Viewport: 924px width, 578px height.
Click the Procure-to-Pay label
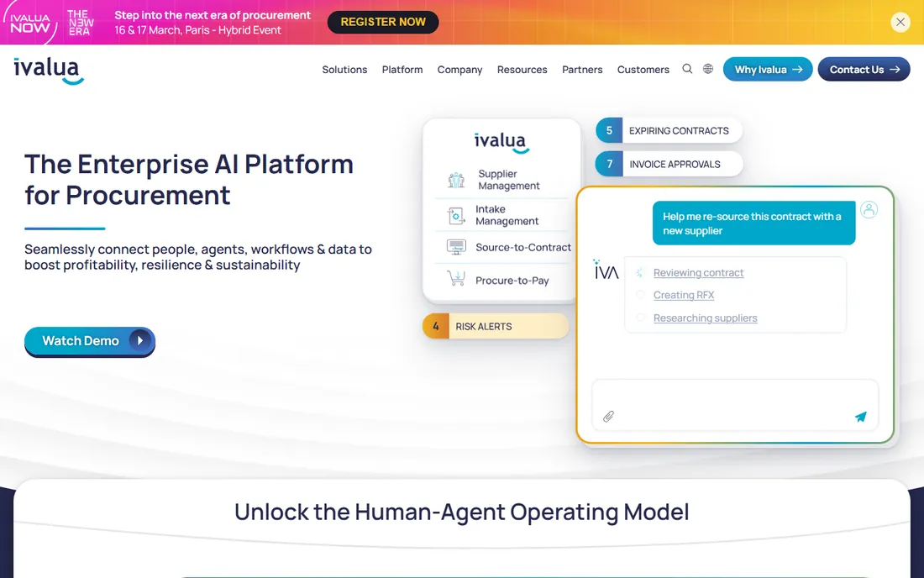[512, 281]
